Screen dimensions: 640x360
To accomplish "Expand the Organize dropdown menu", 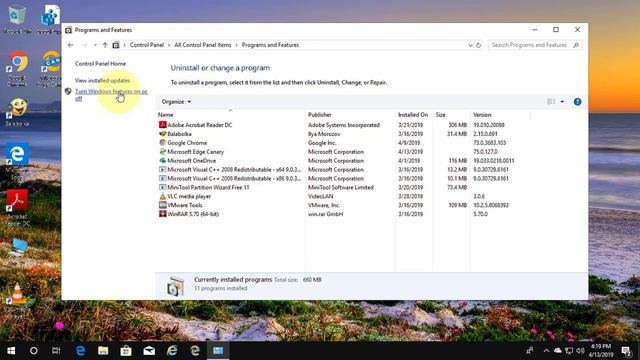I will pos(176,102).
